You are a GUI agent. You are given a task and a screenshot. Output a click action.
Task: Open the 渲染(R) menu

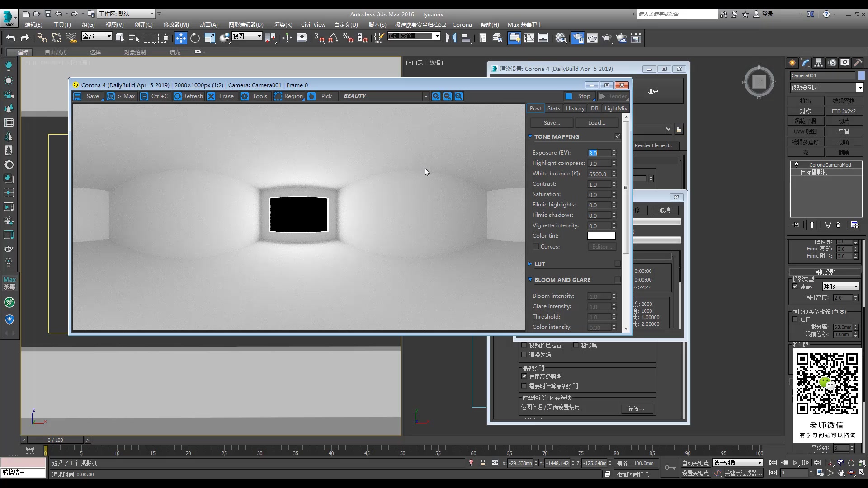pyautogui.click(x=283, y=25)
